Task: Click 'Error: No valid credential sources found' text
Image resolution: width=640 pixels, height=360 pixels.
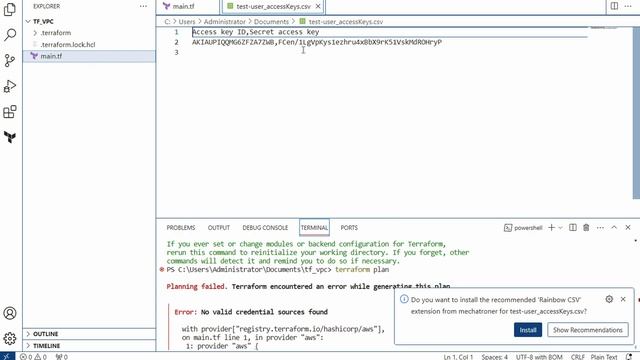Action: [251, 312]
